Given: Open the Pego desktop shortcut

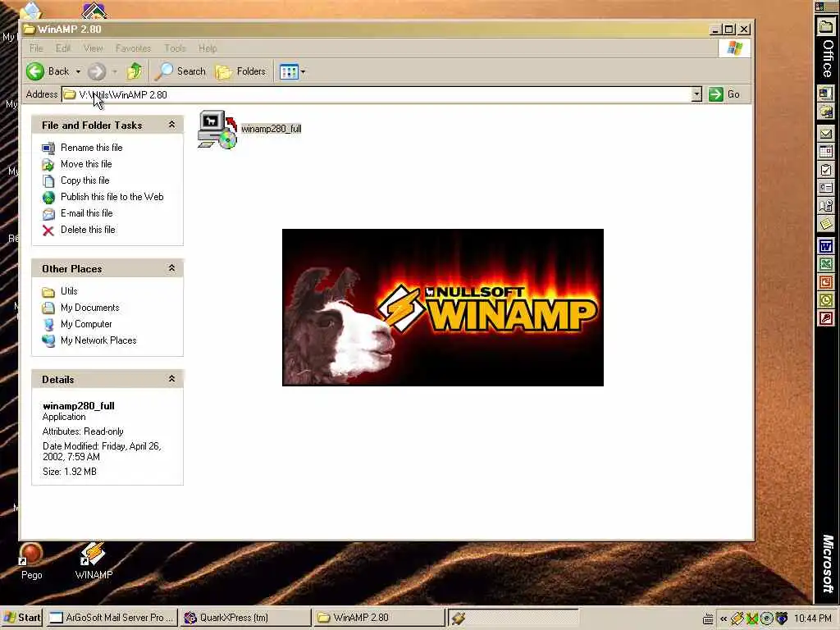Looking at the screenshot, I should (31, 561).
